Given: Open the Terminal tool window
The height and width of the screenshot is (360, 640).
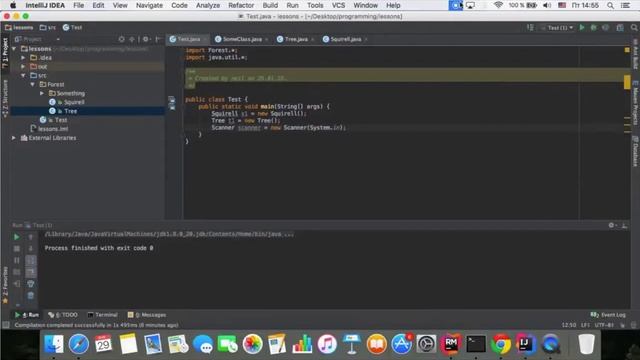Looking at the screenshot, I should (102, 315).
